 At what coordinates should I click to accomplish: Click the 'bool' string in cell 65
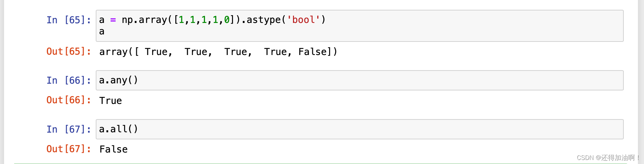coord(303,20)
